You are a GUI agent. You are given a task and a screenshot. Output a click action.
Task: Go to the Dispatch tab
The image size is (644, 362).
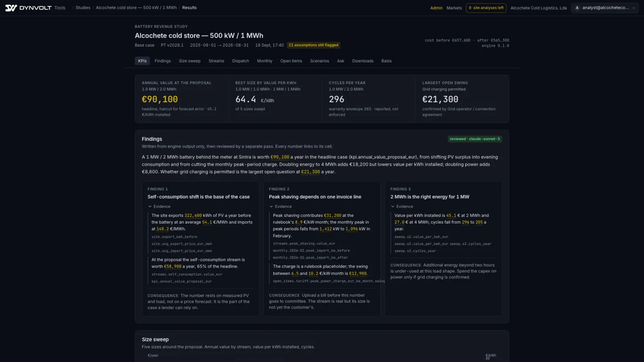(x=241, y=61)
